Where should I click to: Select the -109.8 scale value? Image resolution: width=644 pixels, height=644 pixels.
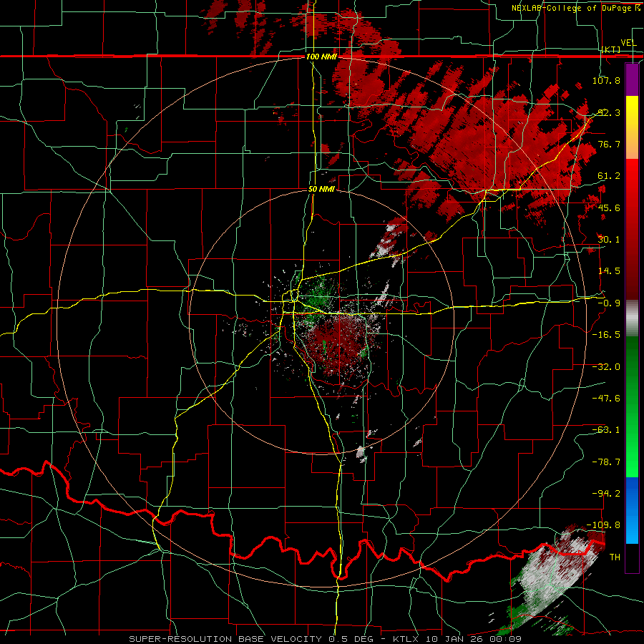604,525
